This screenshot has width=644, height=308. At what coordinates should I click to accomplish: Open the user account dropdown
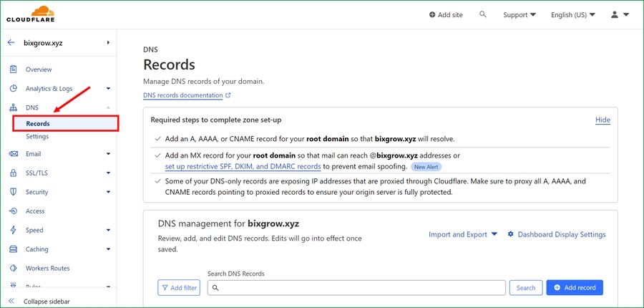tap(620, 14)
